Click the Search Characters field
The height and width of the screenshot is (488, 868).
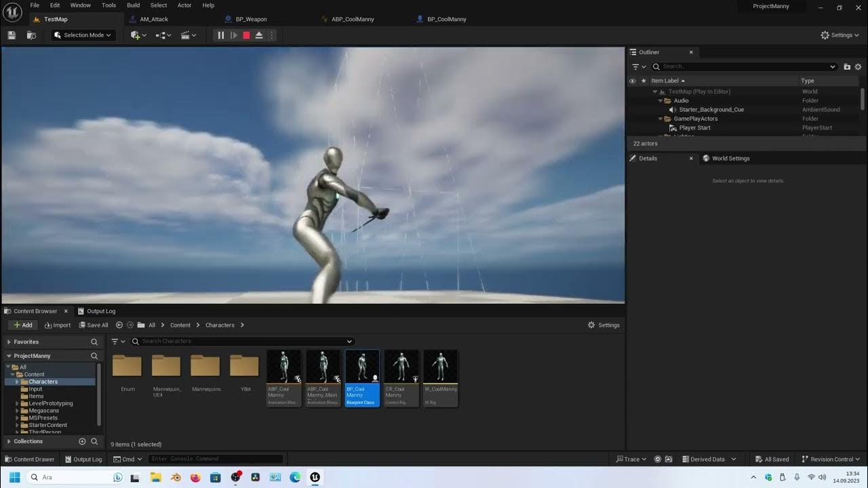pos(242,342)
